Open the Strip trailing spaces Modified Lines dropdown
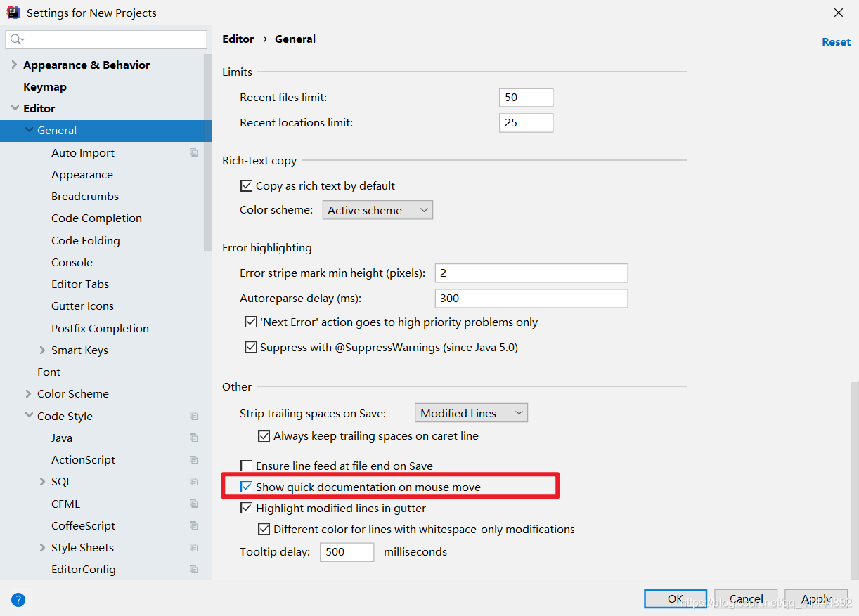 471,413
